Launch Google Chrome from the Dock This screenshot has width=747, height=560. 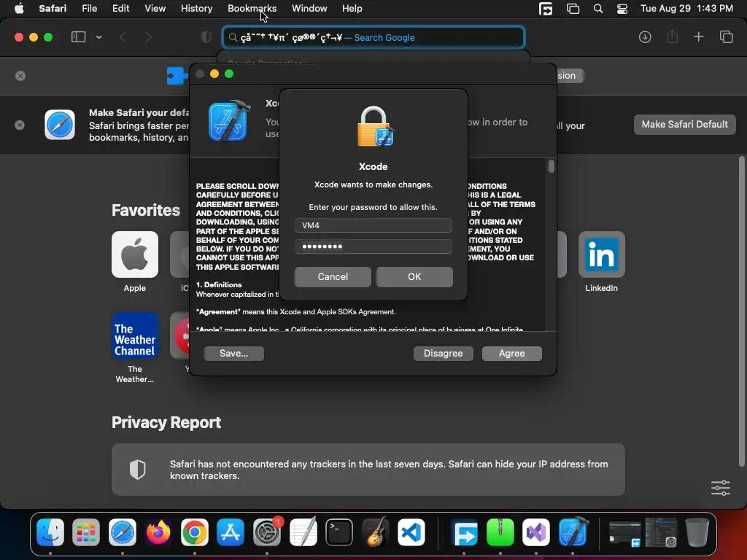(194, 532)
